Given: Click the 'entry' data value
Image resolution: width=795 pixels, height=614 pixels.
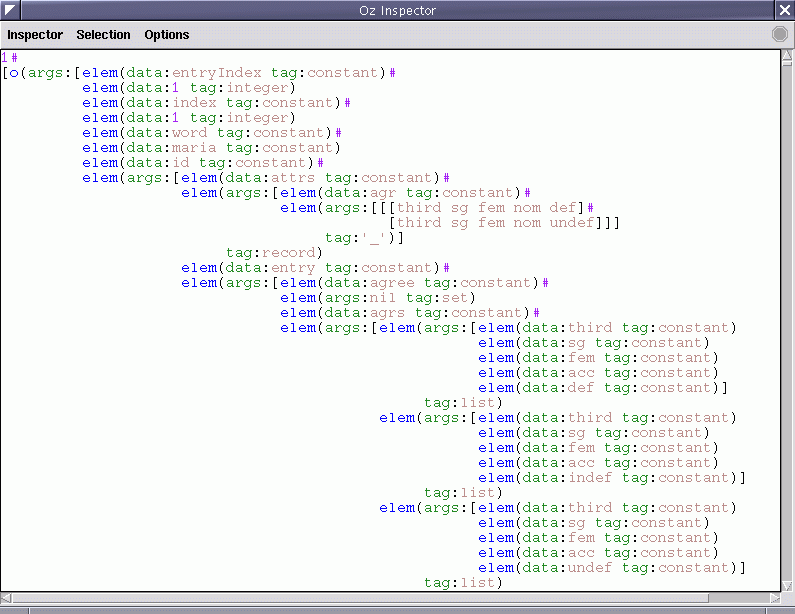Looking at the screenshot, I should (x=293, y=268).
